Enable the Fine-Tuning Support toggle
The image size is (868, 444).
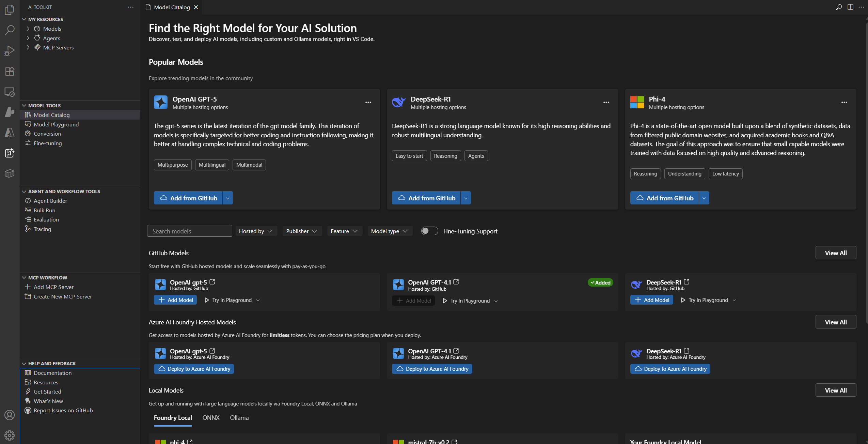click(x=429, y=231)
